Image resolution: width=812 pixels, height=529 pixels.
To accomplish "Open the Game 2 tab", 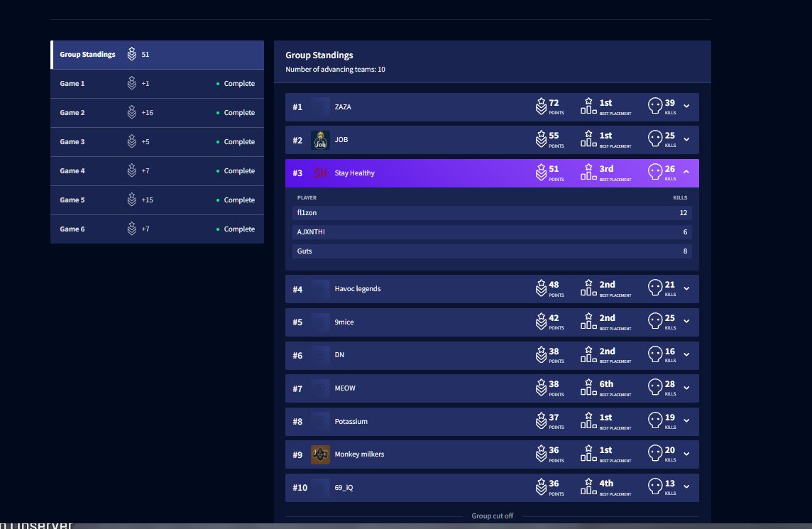I will coord(157,112).
